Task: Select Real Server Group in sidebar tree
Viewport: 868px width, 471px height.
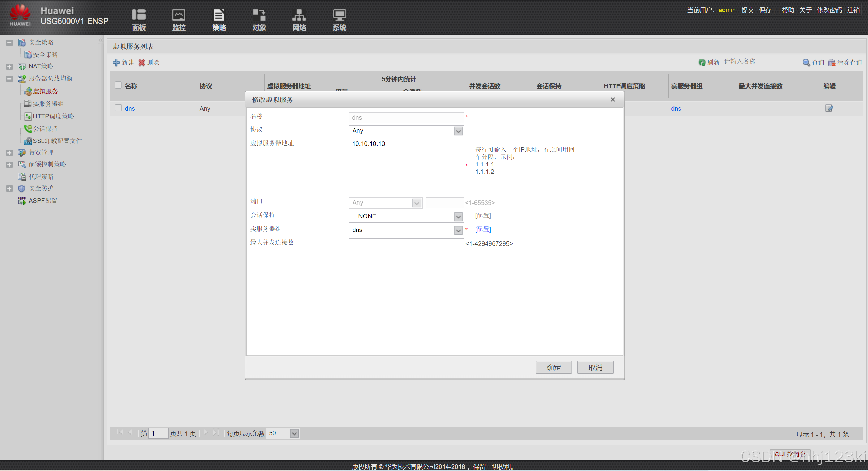Action: [x=48, y=104]
